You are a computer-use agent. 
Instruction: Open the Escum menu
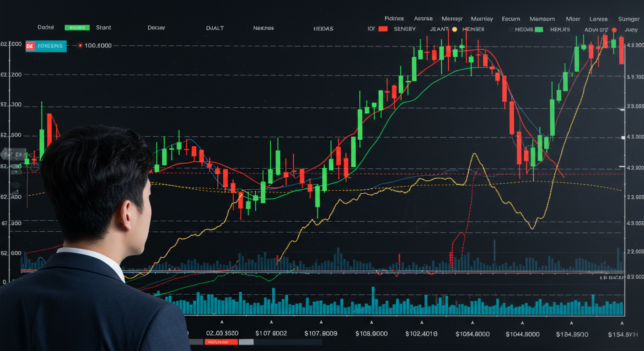511,19
